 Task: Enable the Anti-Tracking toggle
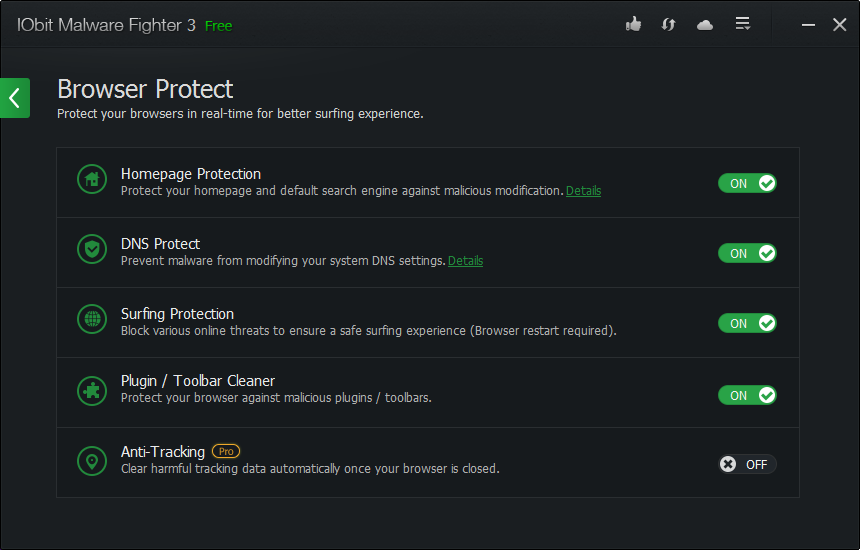click(748, 464)
